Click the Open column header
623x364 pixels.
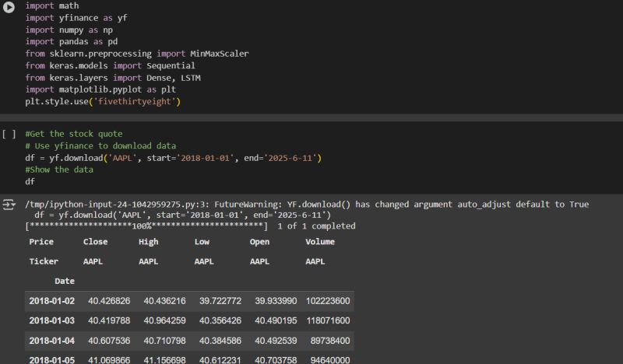261,242
